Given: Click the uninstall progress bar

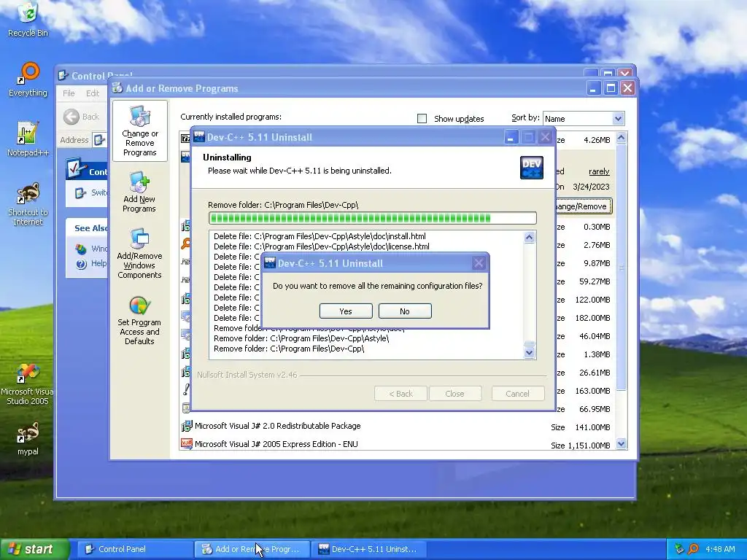Looking at the screenshot, I should point(373,218).
